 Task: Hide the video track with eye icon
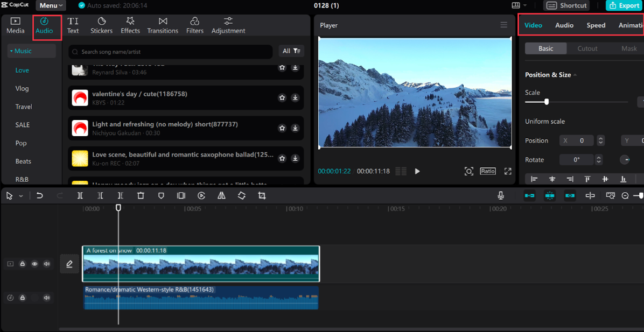(x=34, y=264)
